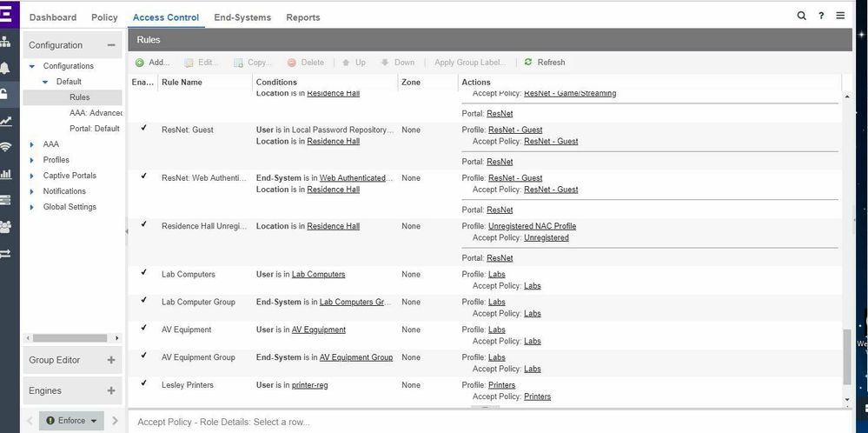Toggle enabled checkmark for ResNet: Guest rule
868x433 pixels.
tap(143, 129)
